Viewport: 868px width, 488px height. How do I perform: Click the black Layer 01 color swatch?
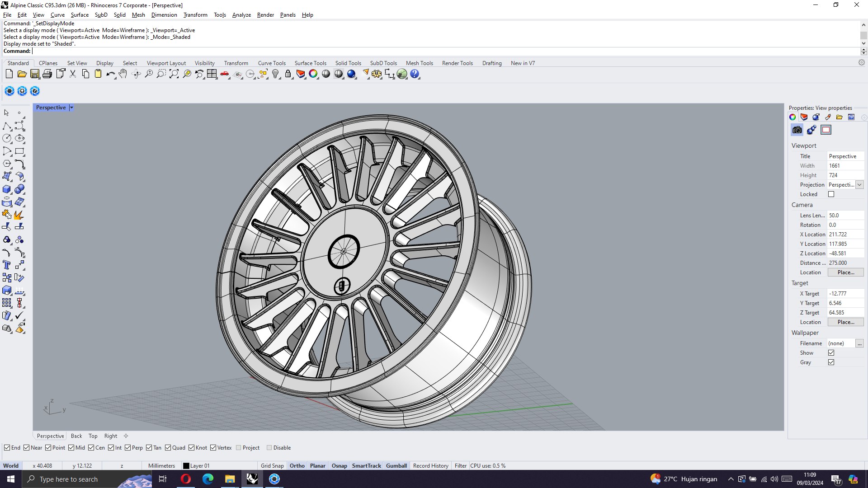pyautogui.click(x=186, y=466)
